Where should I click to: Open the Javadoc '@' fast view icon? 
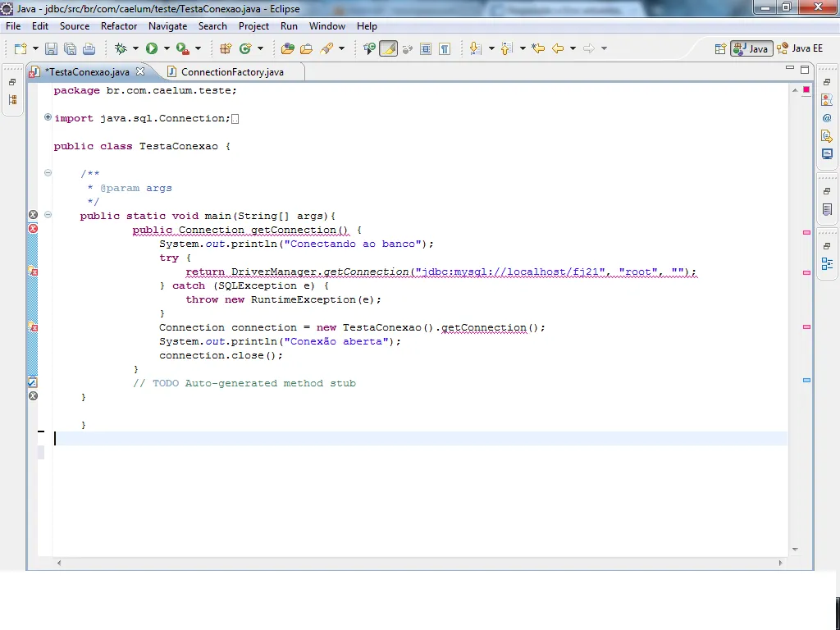[x=827, y=118]
